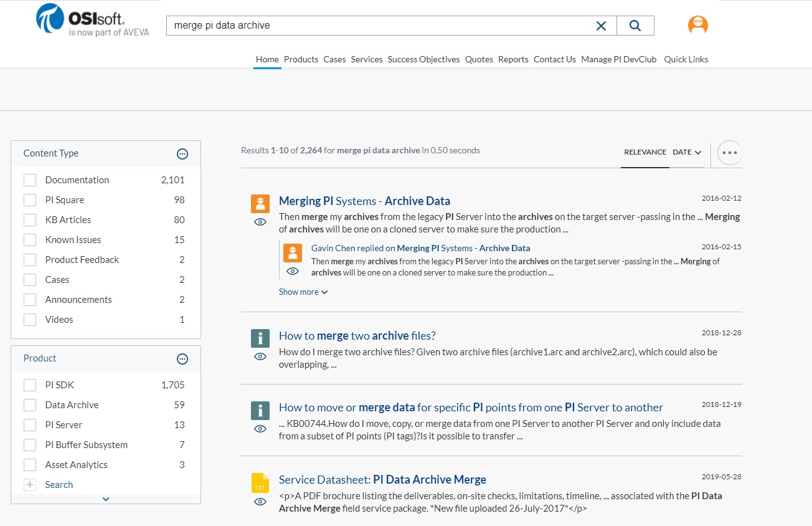The image size is (812, 526).
Task: Open the Products menu item
Action: 301,59
